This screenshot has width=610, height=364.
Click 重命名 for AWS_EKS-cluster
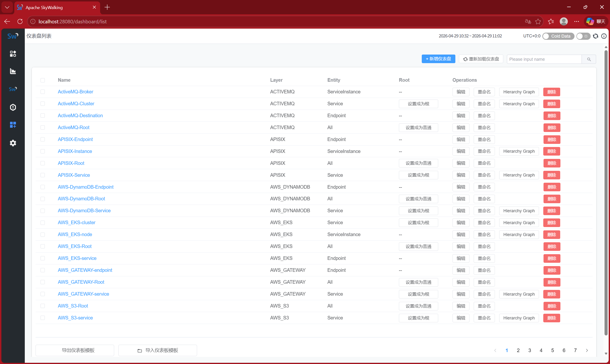coord(484,223)
